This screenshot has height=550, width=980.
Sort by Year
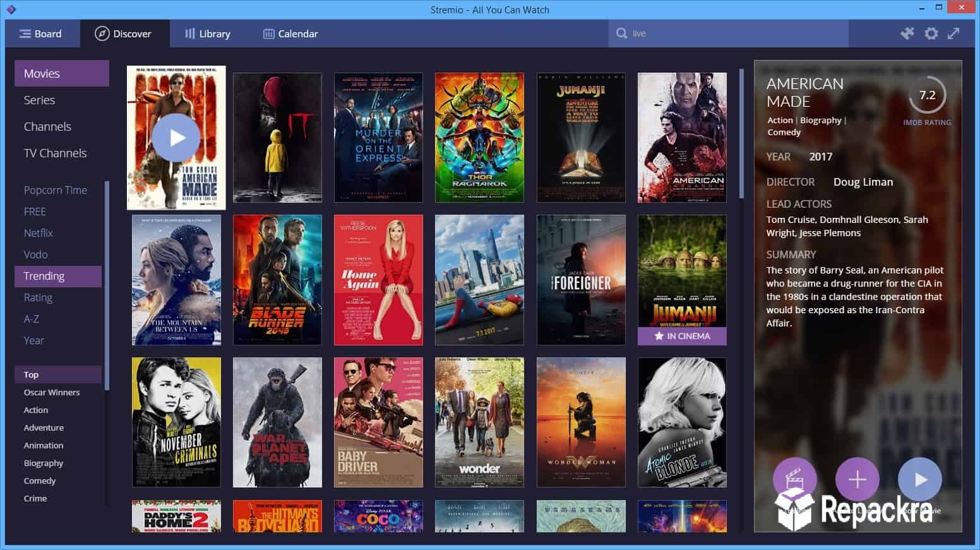tap(58, 340)
